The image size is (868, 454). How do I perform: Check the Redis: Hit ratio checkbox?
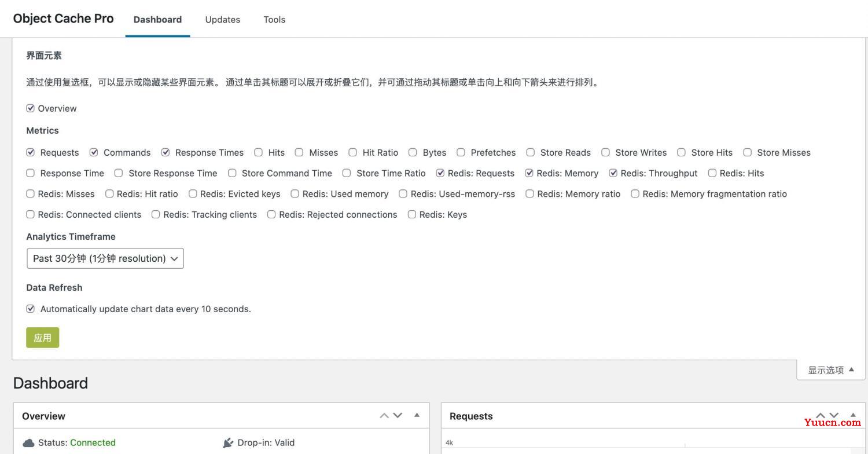[109, 194]
